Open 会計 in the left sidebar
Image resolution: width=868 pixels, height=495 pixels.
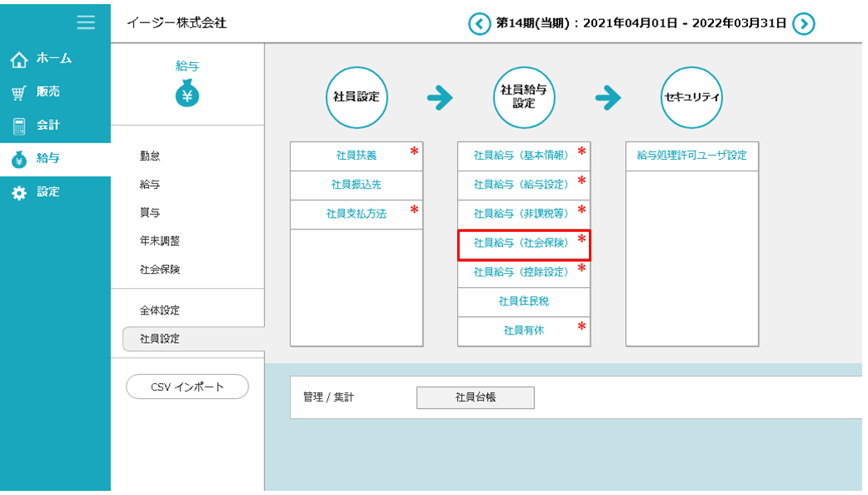(x=47, y=125)
